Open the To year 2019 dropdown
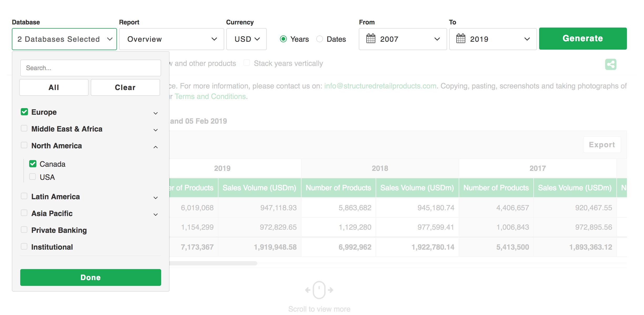This screenshot has width=644, height=315. pos(493,39)
